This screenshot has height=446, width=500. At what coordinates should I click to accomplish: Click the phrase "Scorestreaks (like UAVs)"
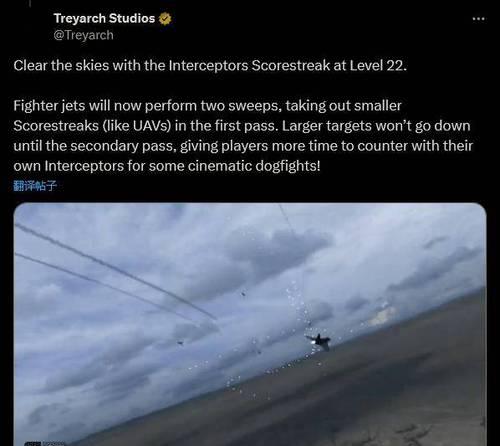(92, 126)
